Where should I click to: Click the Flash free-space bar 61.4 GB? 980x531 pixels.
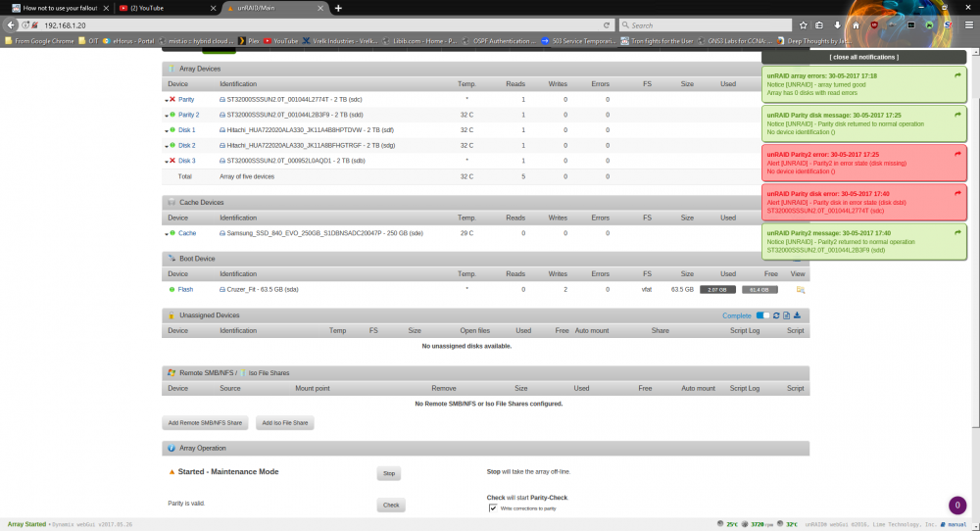pos(759,290)
